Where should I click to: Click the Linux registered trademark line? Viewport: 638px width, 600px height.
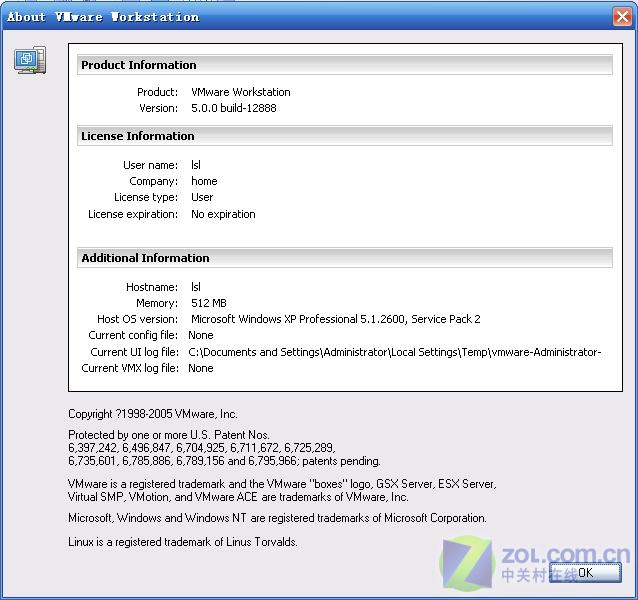tap(183, 542)
